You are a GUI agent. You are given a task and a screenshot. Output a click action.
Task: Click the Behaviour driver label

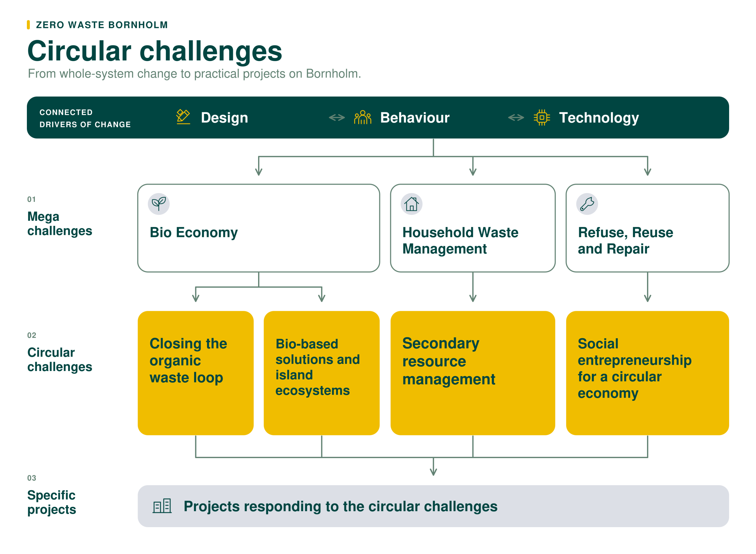coord(415,118)
